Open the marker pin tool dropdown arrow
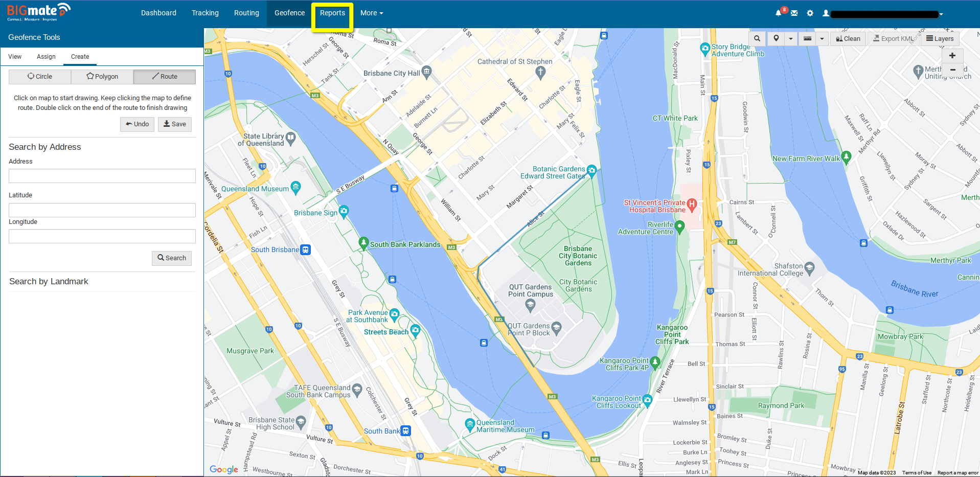Screen dimensions: 980x477 791,38
